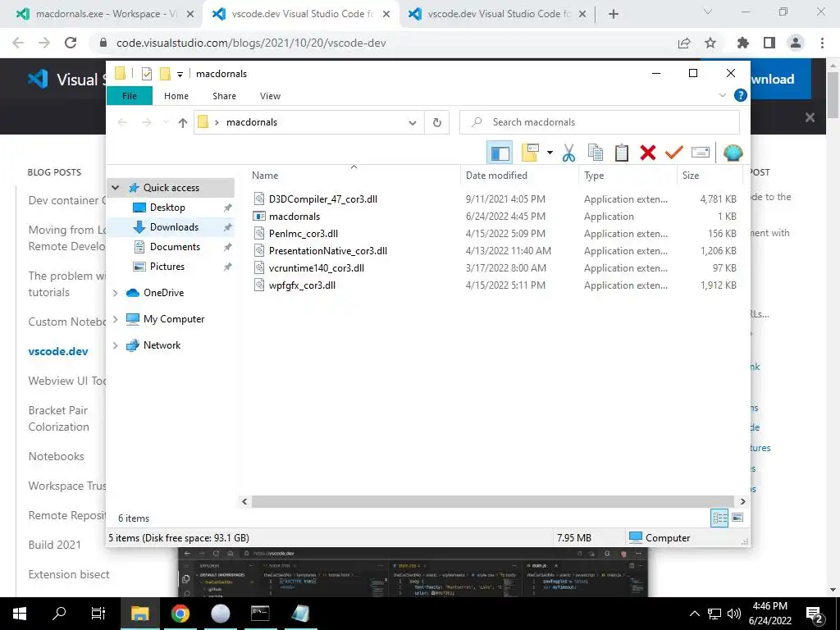This screenshot has height=630, width=840.
Task: Select the macdornals application file
Action: tap(294, 217)
